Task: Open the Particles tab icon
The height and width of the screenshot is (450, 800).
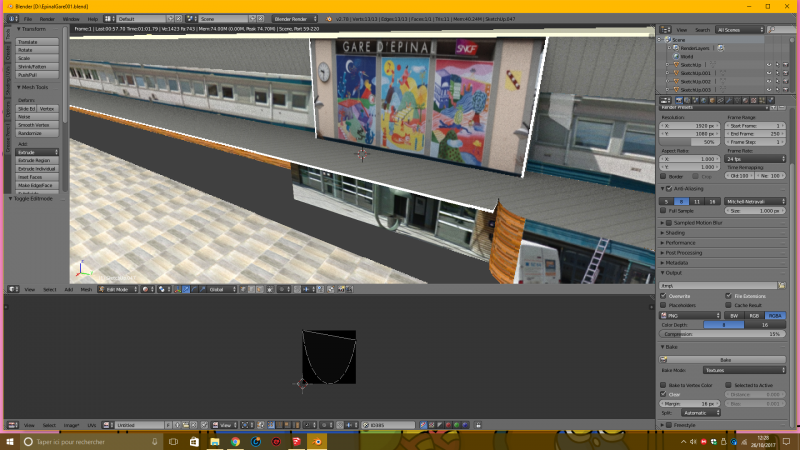Action: click(x=762, y=100)
